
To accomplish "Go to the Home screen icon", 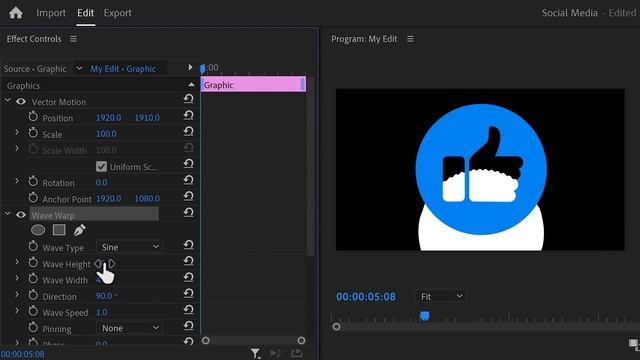I will click(16, 13).
